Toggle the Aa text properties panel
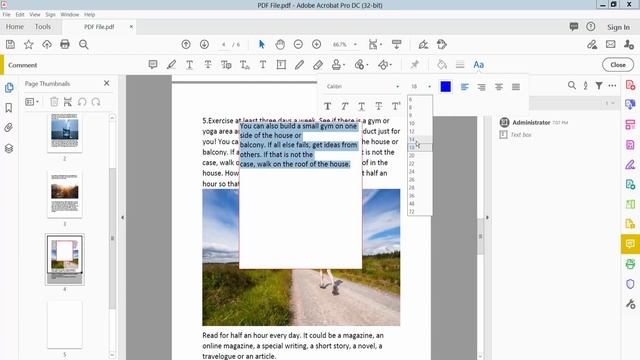The width and height of the screenshot is (640, 360). point(478,64)
